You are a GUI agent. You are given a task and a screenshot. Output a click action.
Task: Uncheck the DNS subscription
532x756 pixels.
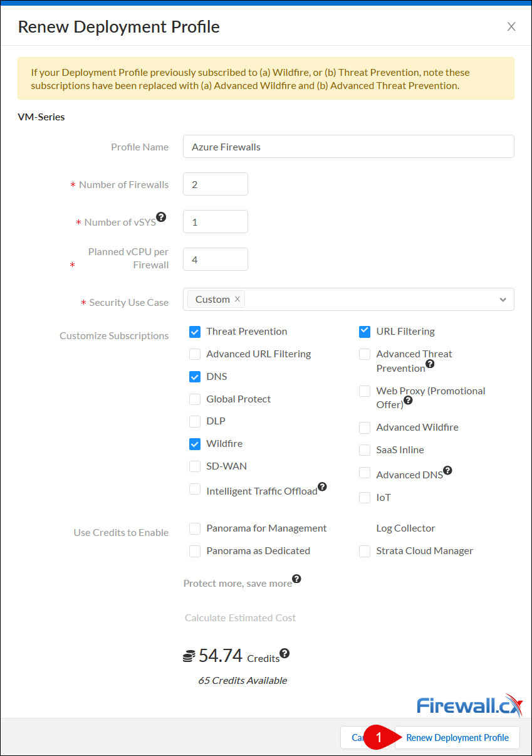pyautogui.click(x=195, y=377)
